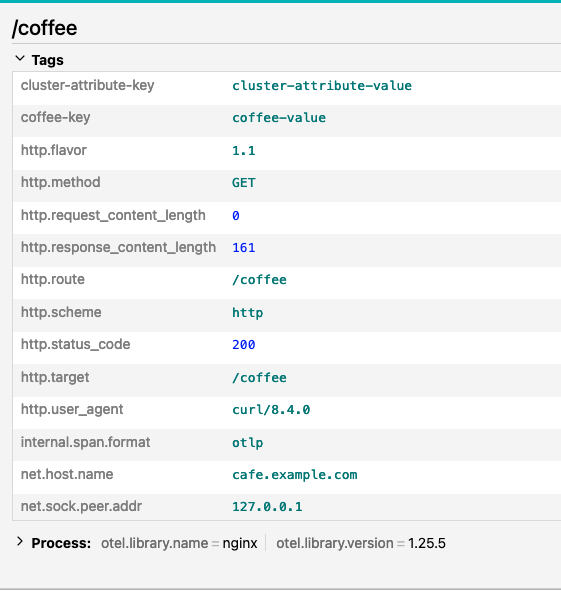Select the cluster-attribute-key tag row
Viewport: 561px width, 597px height.
pos(287,88)
